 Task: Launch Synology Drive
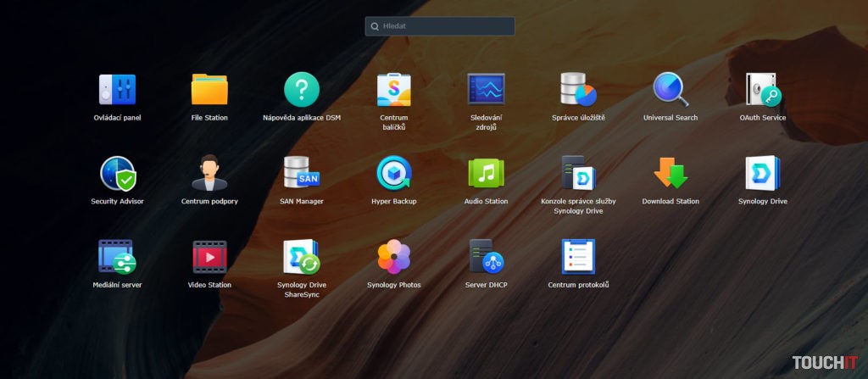(x=763, y=173)
